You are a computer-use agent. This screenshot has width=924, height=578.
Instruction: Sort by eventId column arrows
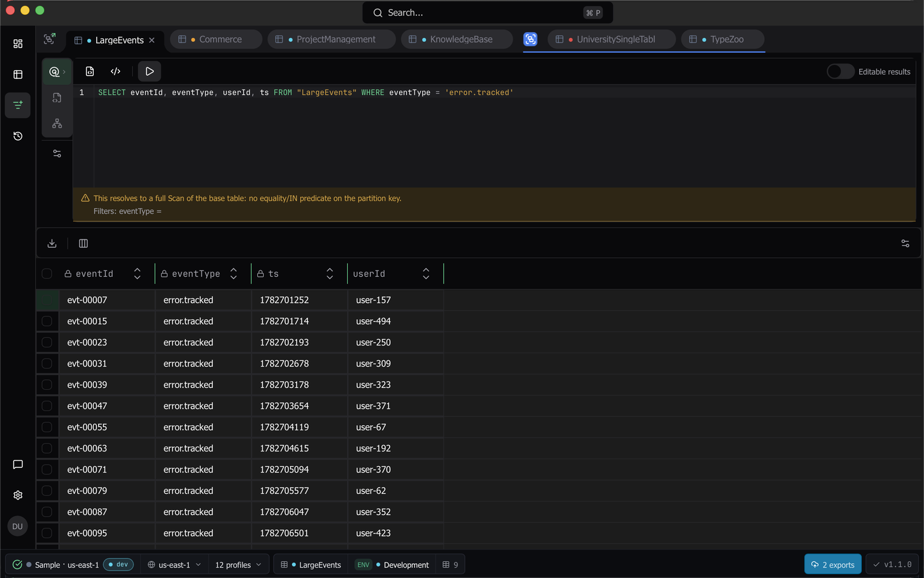[x=137, y=274]
